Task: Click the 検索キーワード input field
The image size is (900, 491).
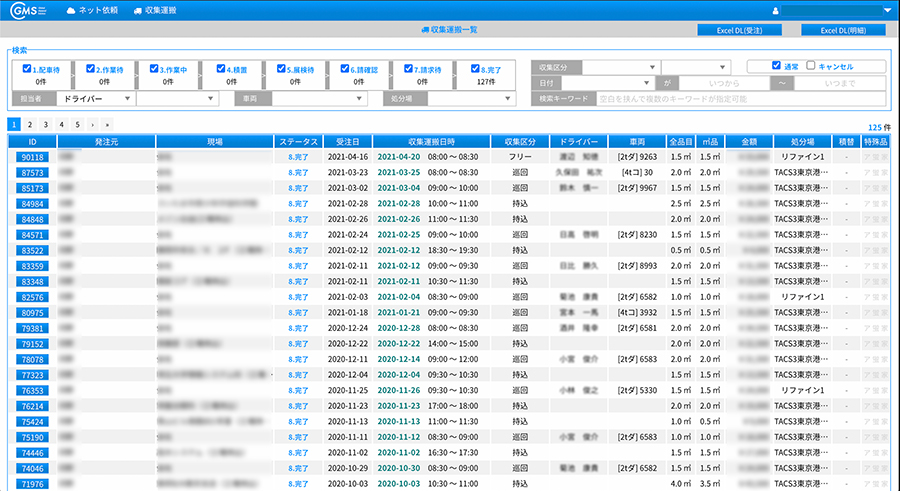Action: (740, 99)
